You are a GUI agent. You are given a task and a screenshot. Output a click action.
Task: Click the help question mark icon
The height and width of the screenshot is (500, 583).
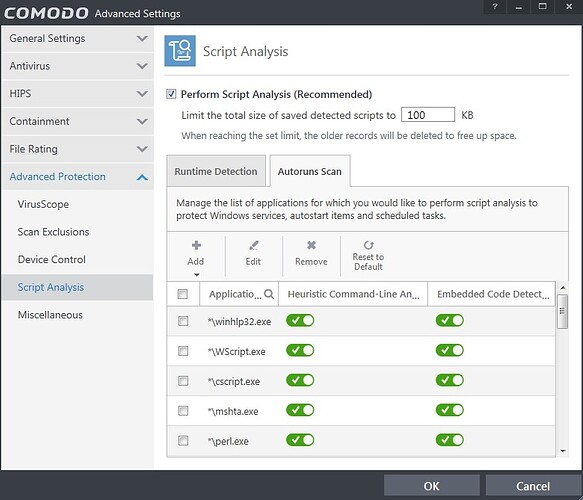point(495,7)
